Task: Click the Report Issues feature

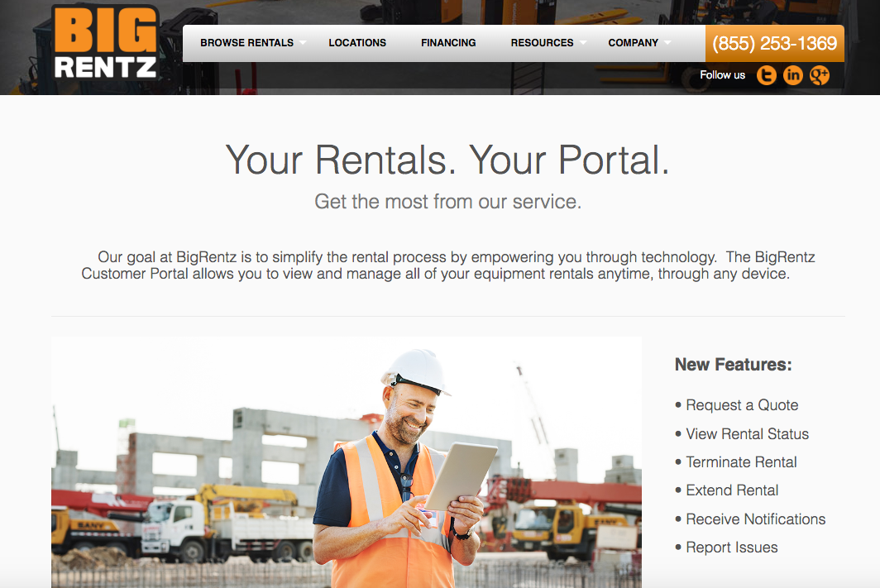Action: [x=732, y=547]
